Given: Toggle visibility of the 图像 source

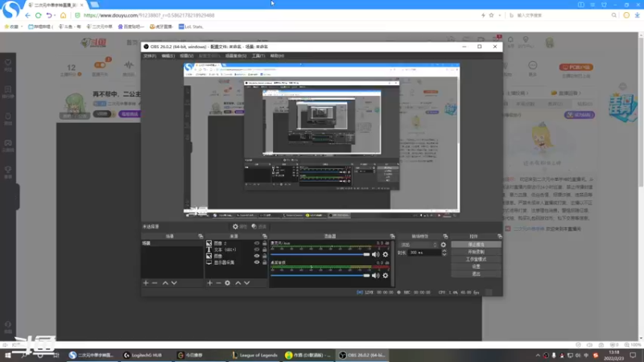Looking at the screenshot, I should (x=257, y=256).
